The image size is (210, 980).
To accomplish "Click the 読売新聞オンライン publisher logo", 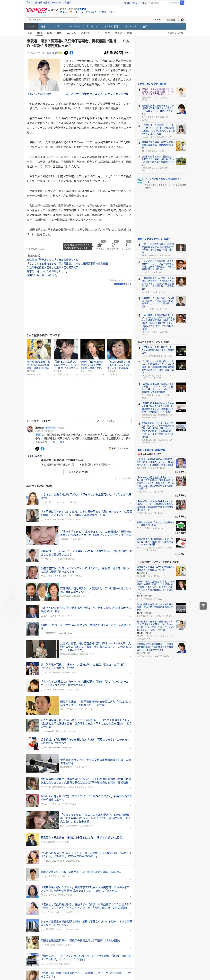I will 117,53.
